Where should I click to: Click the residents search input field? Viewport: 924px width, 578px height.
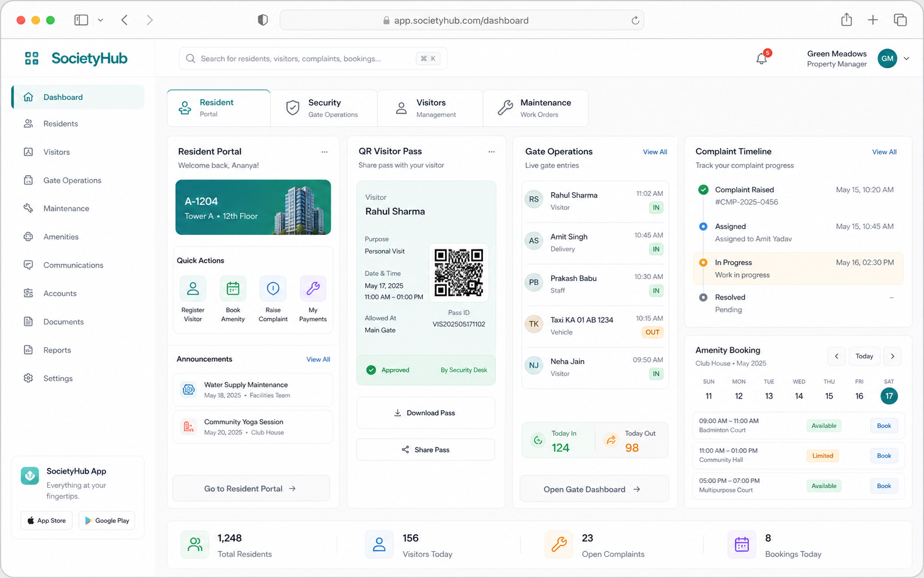point(313,58)
